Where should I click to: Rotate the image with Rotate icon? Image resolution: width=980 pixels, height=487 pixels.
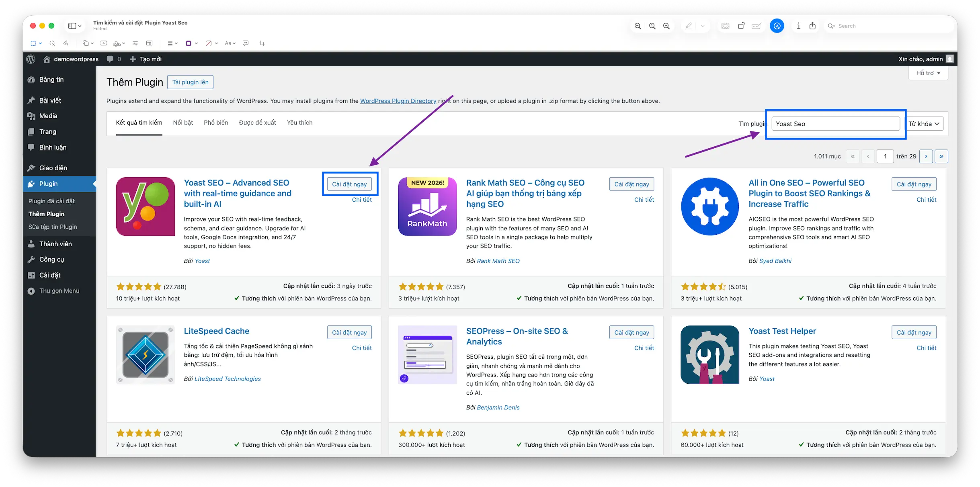click(x=741, y=26)
